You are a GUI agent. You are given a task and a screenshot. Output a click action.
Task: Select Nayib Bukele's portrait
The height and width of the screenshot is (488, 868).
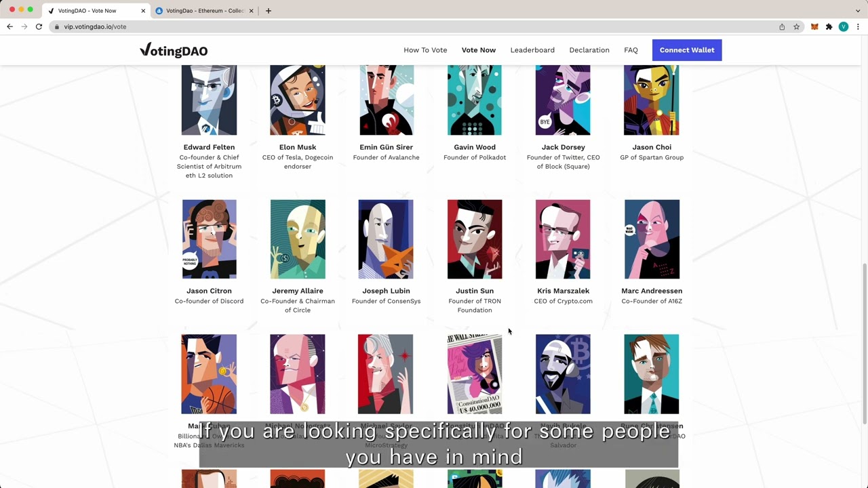[563, 374]
